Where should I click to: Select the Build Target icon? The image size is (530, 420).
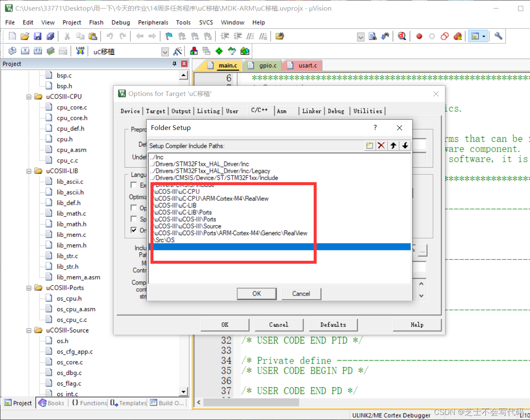tap(25, 51)
